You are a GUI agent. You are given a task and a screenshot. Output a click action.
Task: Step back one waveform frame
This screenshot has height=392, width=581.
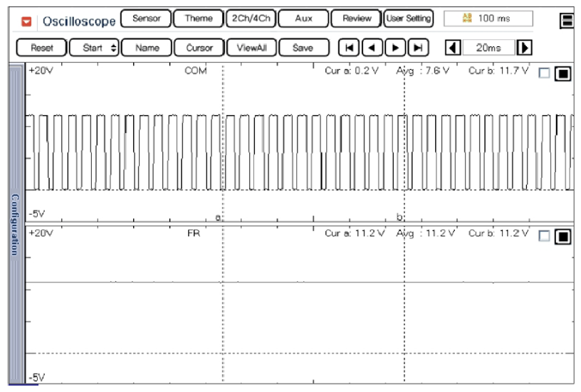372,48
